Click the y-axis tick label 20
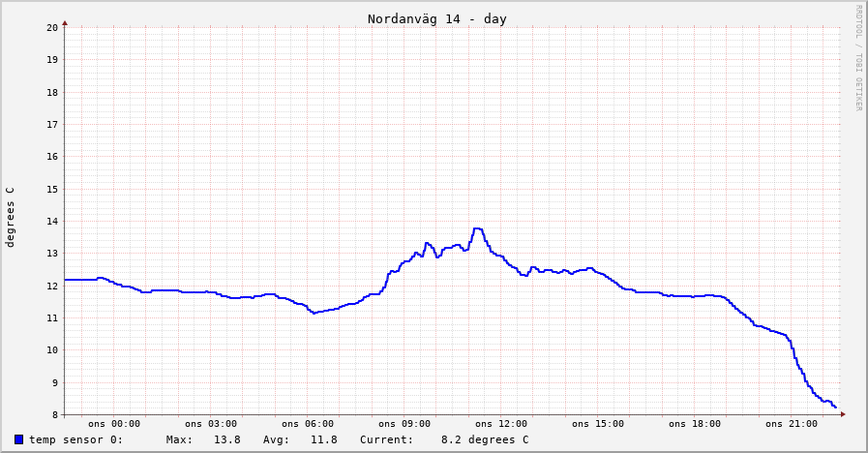The height and width of the screenshot is (453, 868). click(x=52, y=27)
